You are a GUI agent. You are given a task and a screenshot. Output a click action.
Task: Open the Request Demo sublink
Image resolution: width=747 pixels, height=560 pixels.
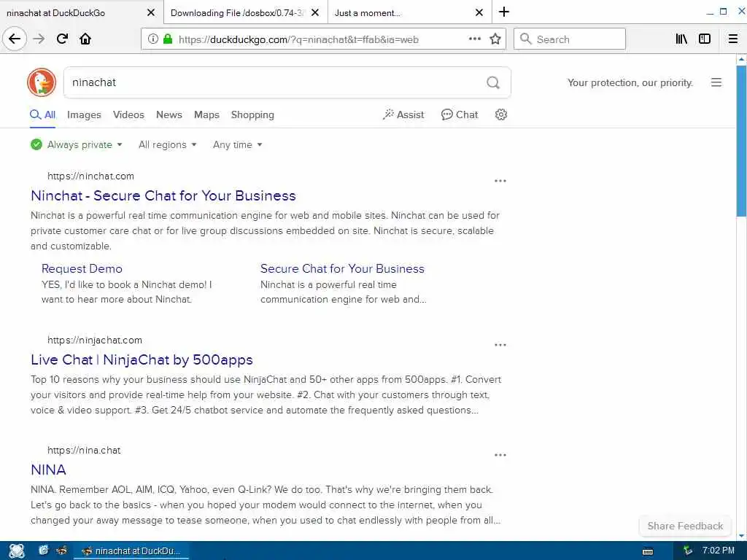click(82, 268)
